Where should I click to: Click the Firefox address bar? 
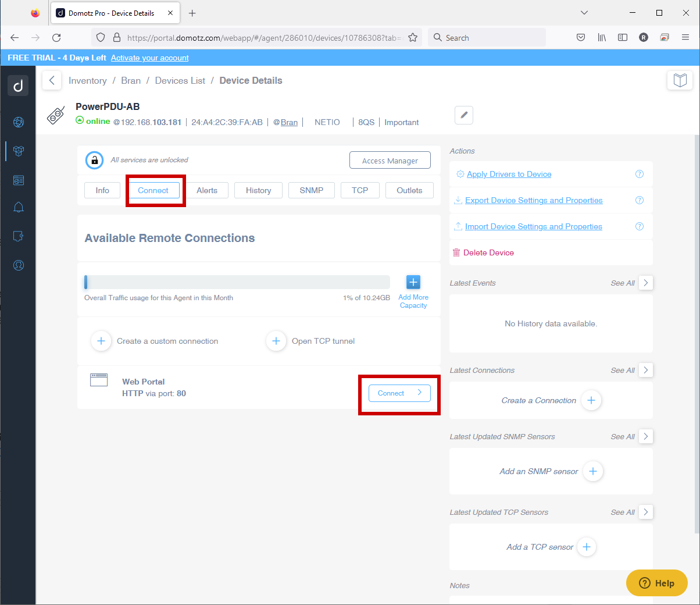(x=256, y=38)
